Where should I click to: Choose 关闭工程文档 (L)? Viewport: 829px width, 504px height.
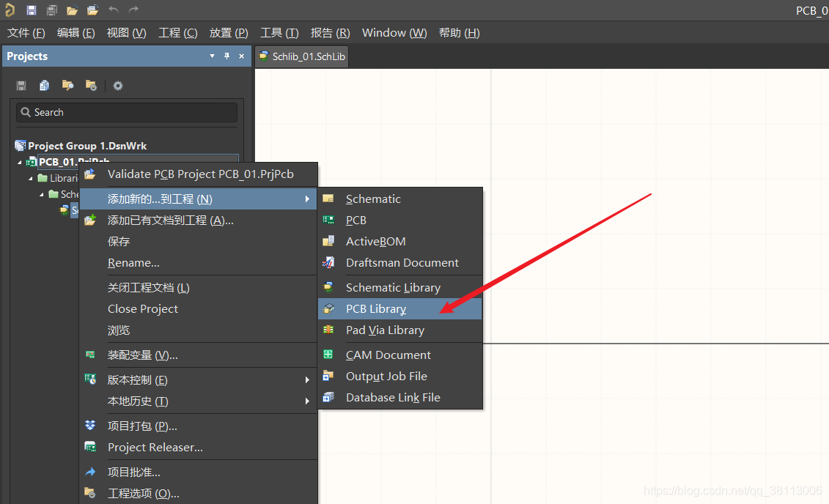[x=199, y=288]
